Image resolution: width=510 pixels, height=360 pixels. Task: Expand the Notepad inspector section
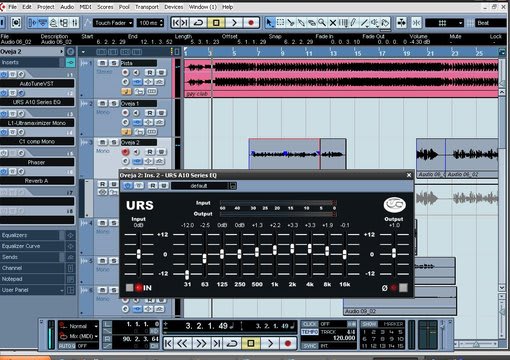coord(32,279)
